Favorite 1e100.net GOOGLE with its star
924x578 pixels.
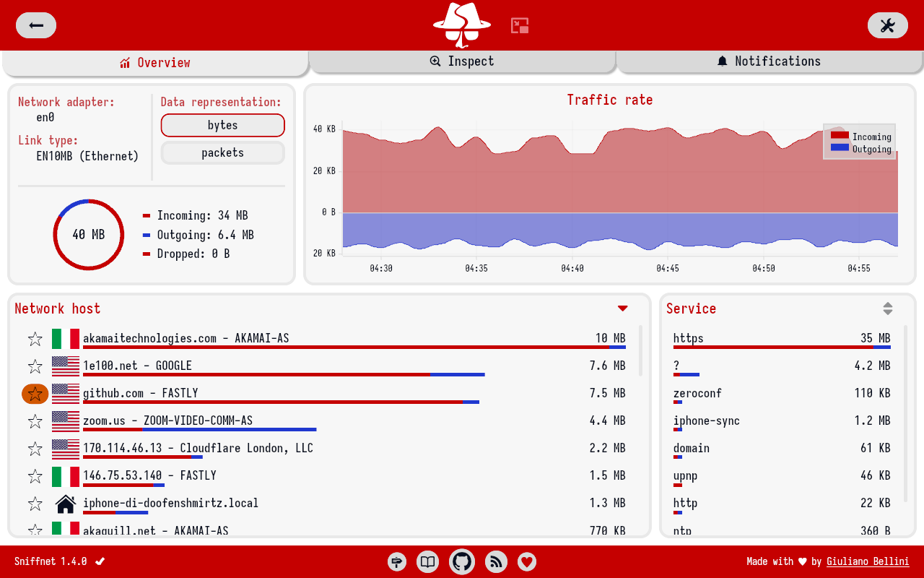point(35,366)
